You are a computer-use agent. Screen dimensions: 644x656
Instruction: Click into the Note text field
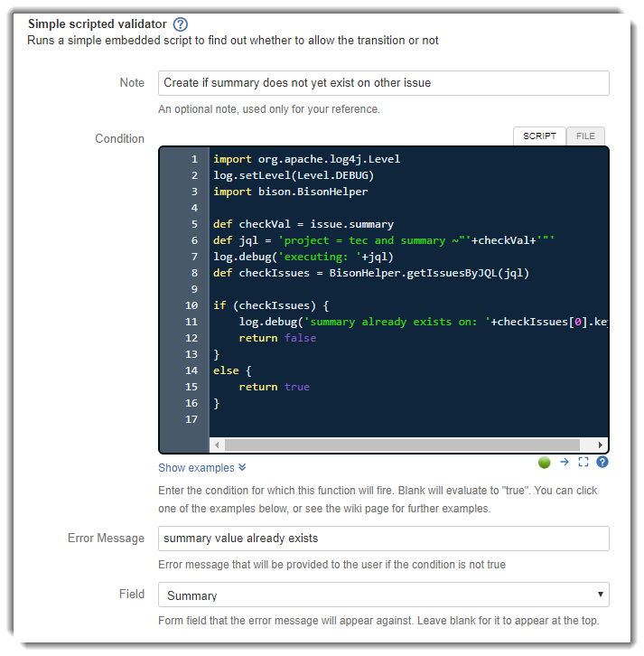click(384, 83)
